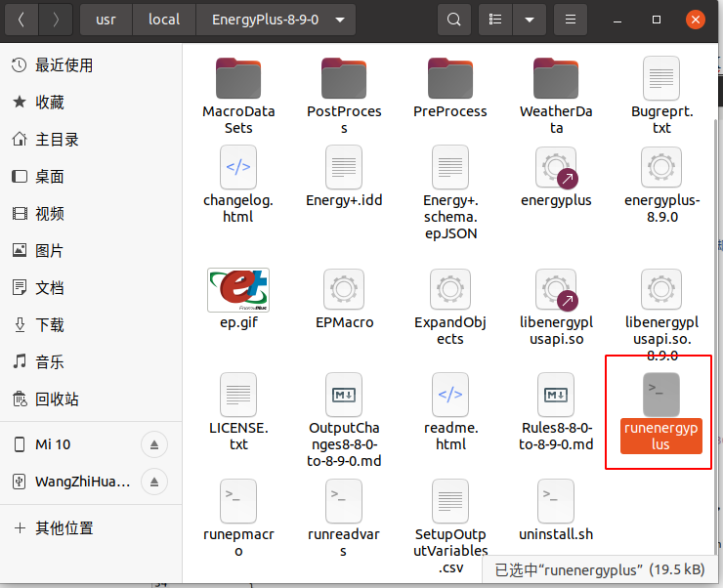This screenshot has height=588, width=723.
Task: Open Other Locations (其他位置)
Action: 91,527
